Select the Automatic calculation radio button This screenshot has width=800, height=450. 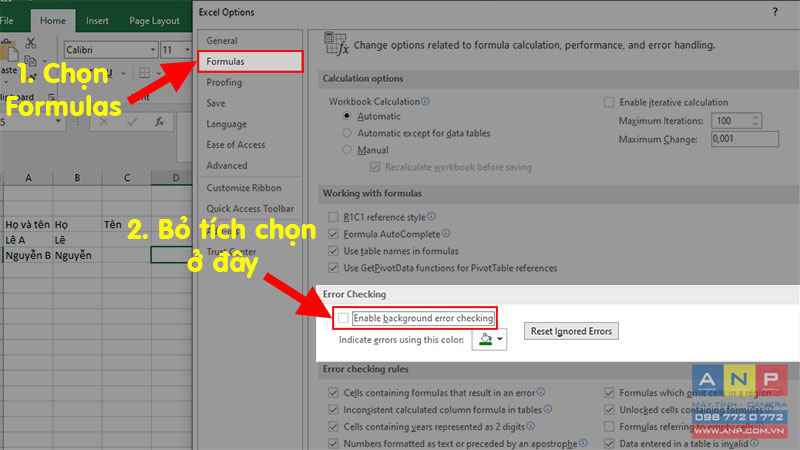[347, 116]
